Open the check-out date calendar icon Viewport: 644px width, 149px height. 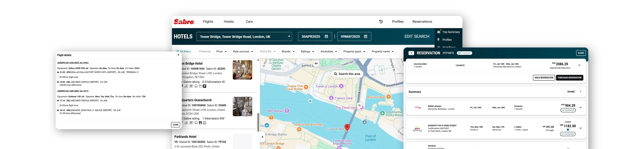point(365,36)
